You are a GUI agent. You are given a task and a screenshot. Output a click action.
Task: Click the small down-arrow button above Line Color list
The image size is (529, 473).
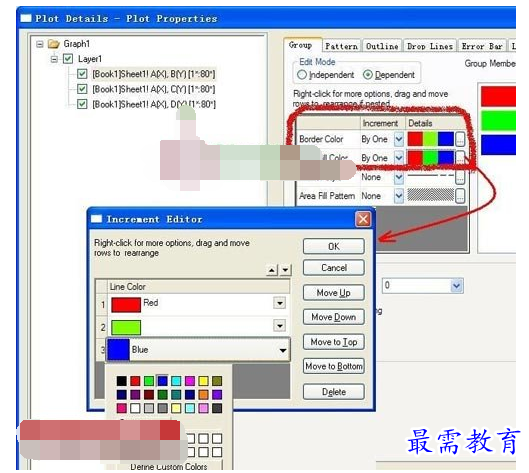[x=285, y=270]
